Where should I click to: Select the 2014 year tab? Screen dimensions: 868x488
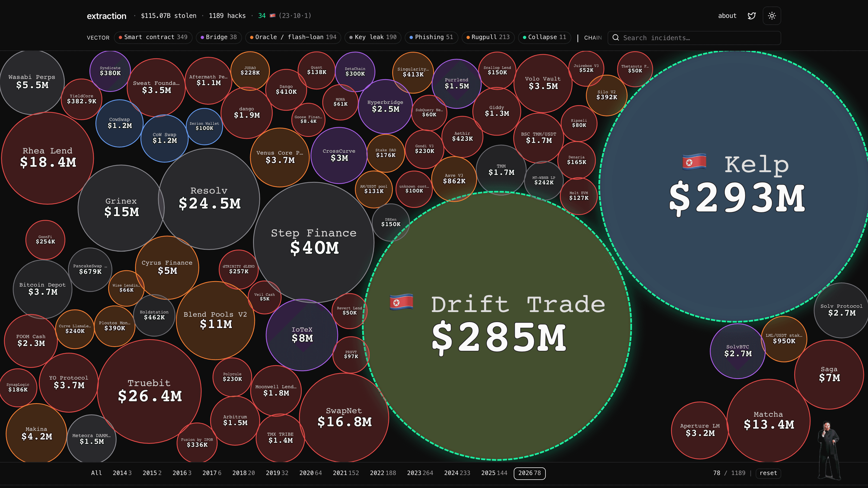tap(122, 473)
